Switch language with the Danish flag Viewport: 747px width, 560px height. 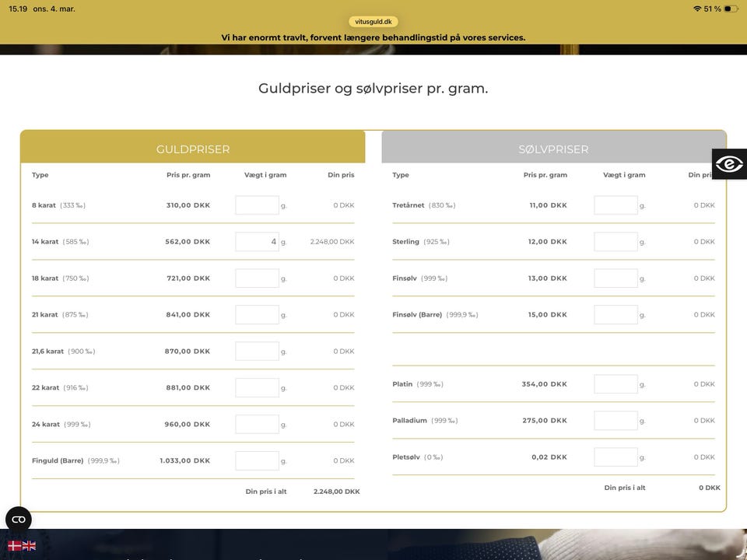(14, 546)
